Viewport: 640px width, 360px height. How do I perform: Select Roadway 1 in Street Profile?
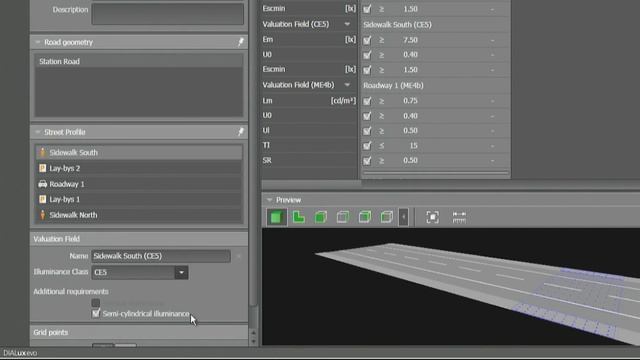tap(139, 184)
